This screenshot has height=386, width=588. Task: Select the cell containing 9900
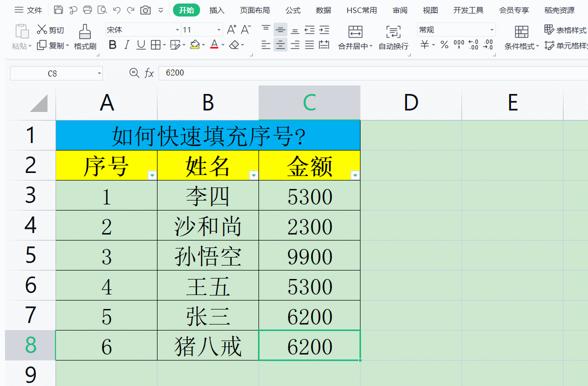tap(310, 255)
